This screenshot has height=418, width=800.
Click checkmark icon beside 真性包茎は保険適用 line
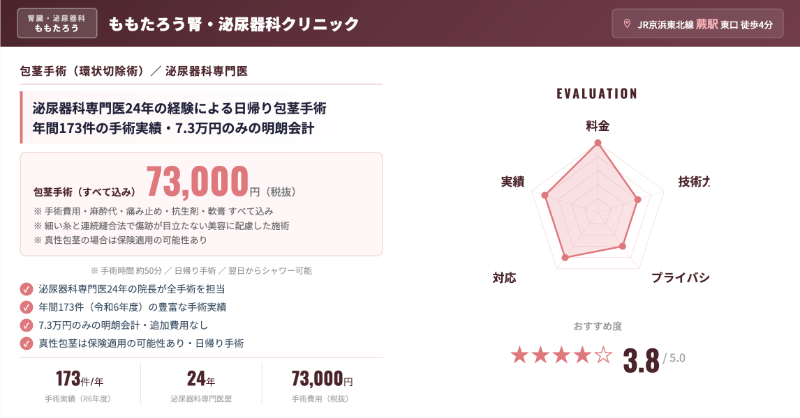27,343
